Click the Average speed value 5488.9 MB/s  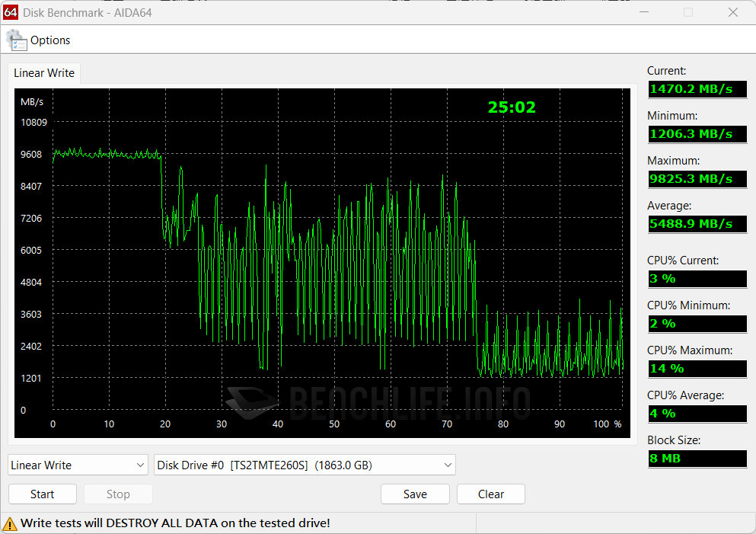click(x=697, y=224)
